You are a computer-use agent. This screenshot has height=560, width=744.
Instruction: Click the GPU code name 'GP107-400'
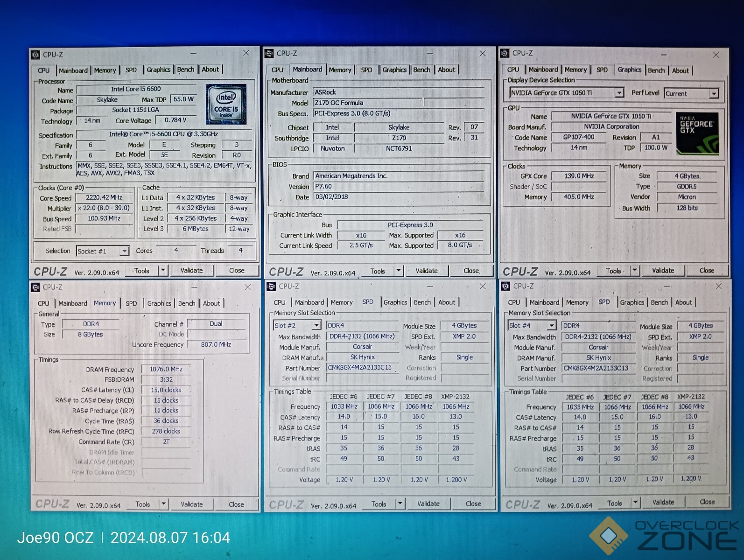tap(579, 137)
